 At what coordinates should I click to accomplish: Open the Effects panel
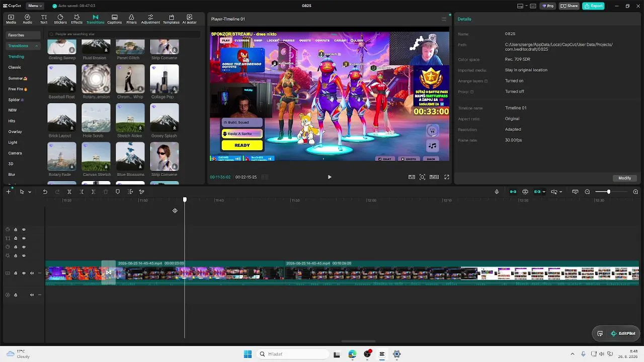click(76, 19)
